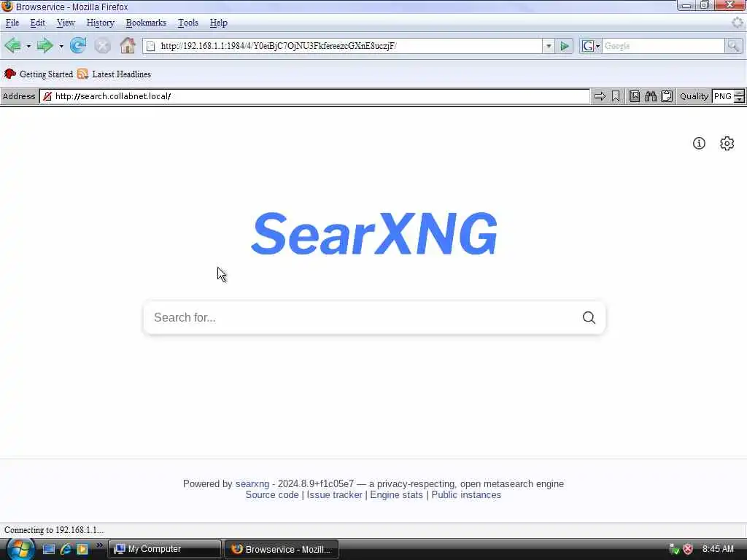
Task: Click the Firefox activity throbber icon
Action: click(x=738, y=23)
